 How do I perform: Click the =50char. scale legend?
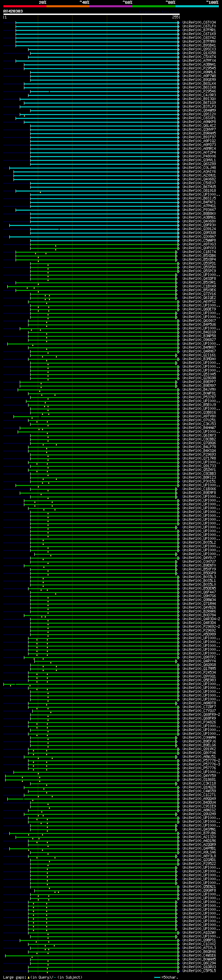166,977
